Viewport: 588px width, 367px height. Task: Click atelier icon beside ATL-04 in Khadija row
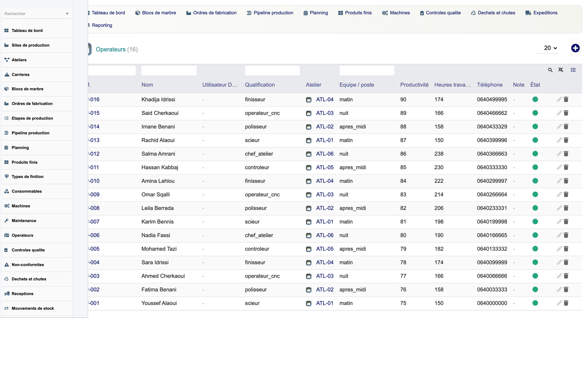click(309, 100)
